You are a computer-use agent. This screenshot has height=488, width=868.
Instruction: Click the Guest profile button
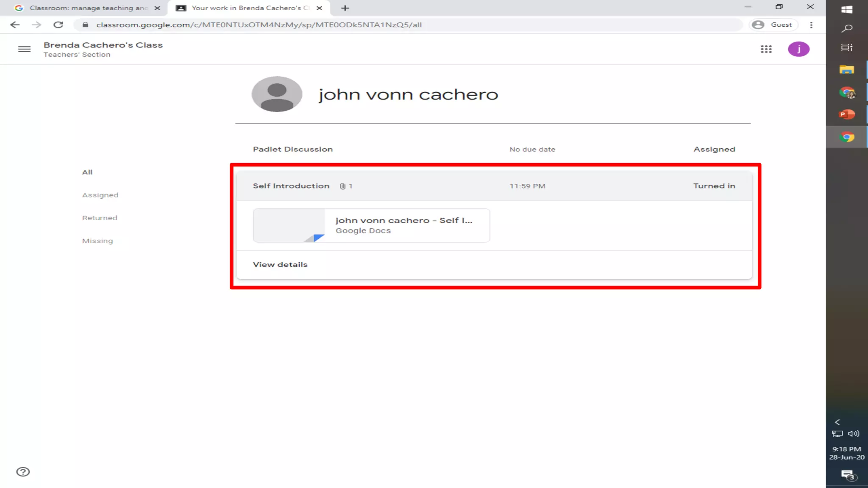coord(773,25)
